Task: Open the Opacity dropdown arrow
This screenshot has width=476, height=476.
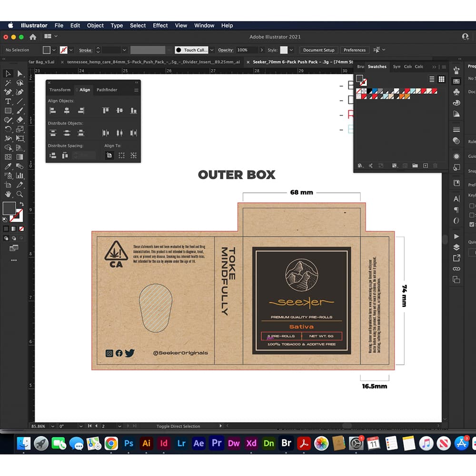Action: 261,50
